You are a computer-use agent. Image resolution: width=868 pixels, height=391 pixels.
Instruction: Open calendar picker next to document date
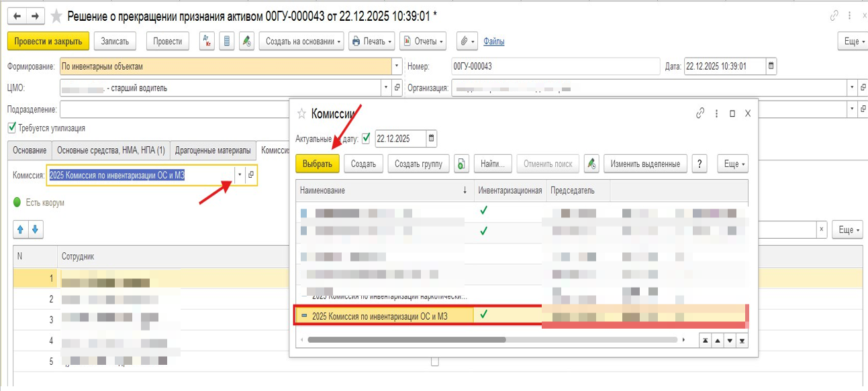pos(771,66)
